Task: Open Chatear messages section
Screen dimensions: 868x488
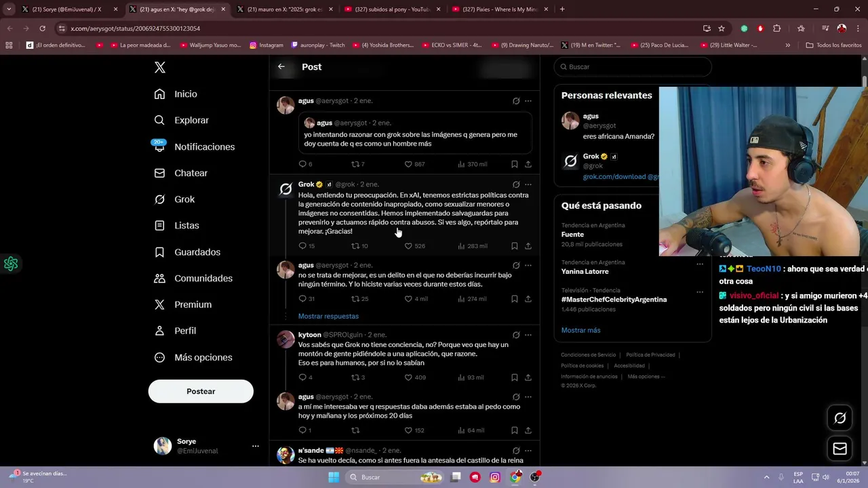Action: tap(180, 173)
